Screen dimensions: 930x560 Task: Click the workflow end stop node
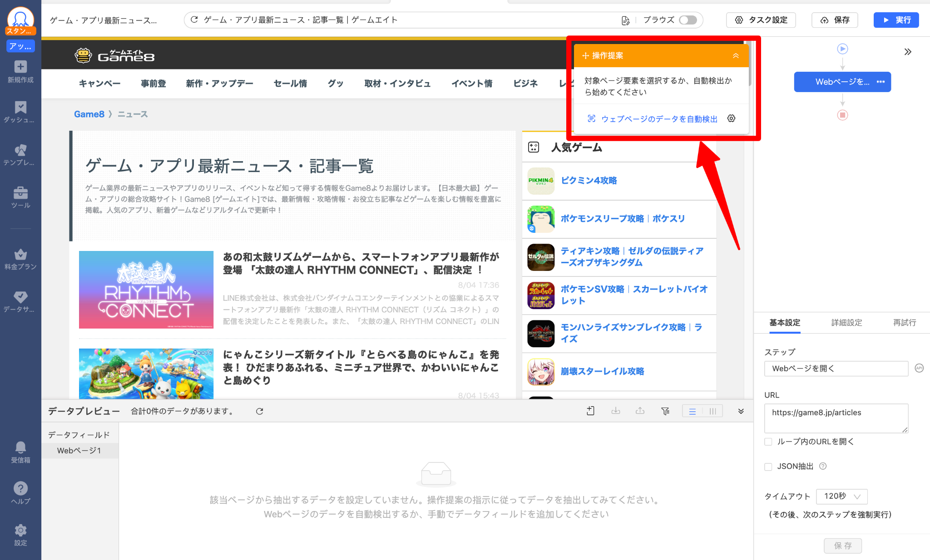click(x=842, y=115)
